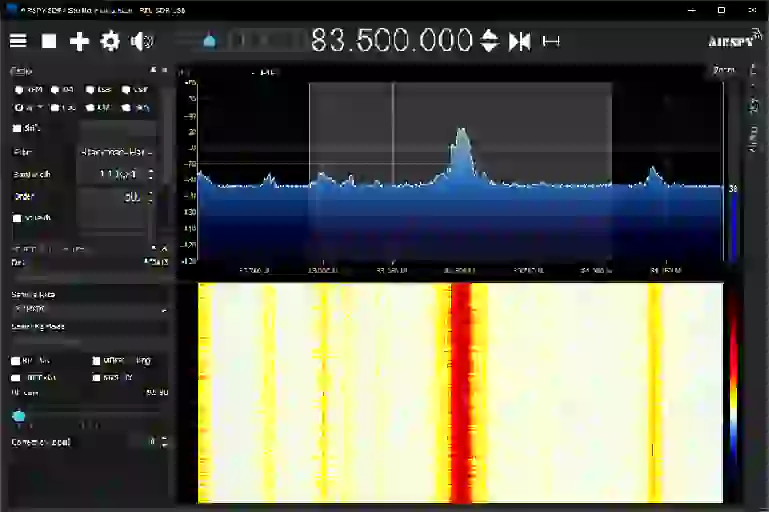Viewport: 769px width, 512px height.
Task: Open the hamburger main menu
Action: tap(18, 41)
